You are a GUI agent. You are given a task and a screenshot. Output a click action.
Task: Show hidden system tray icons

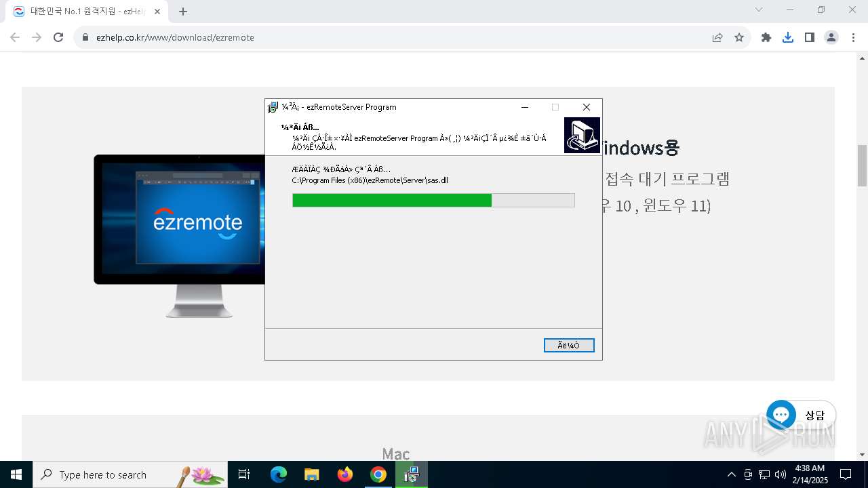(x=731, y=474)
